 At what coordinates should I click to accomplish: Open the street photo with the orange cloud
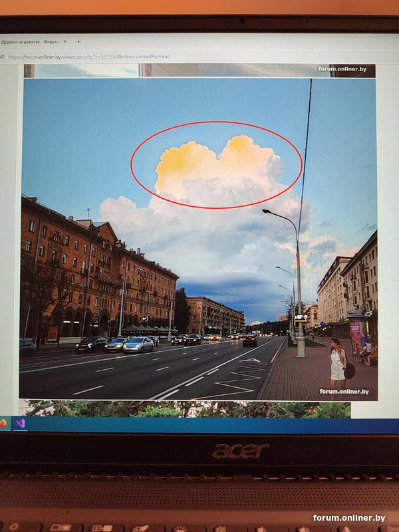198,239
